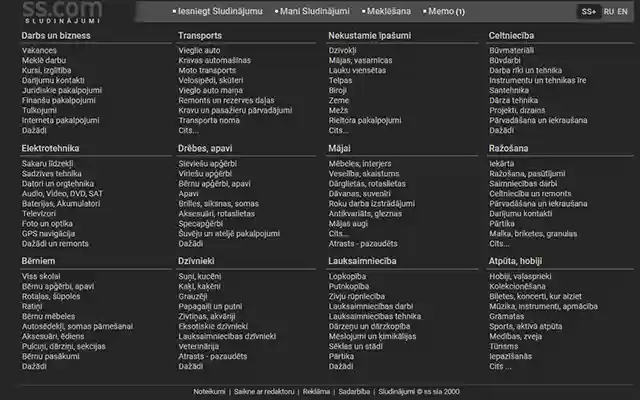The image size is (640, 400).
Task: Open Suņi, kucēni under Dzīvnieki
Action: pyautogui.click(x=198, y=276)
